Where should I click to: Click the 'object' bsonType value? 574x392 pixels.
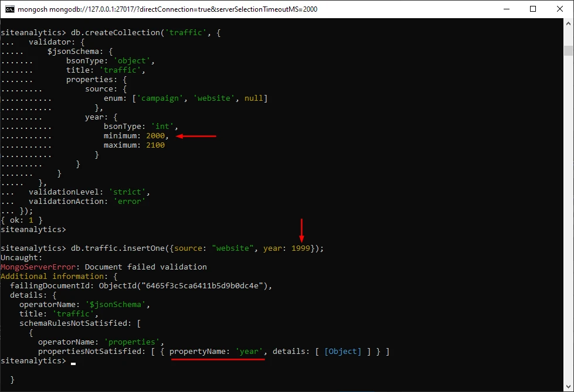[x=131, y=61]
